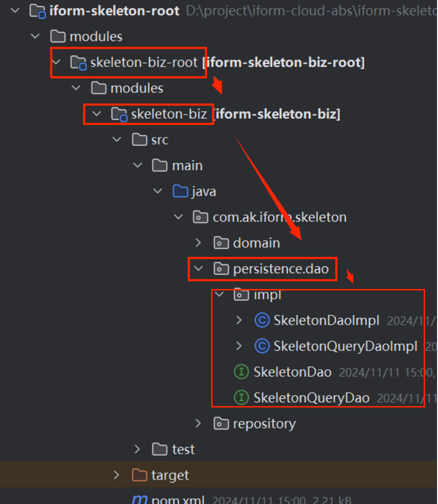Expand the test folder chevron
Viewport: 438px width, 504px height.
(137, 450)
